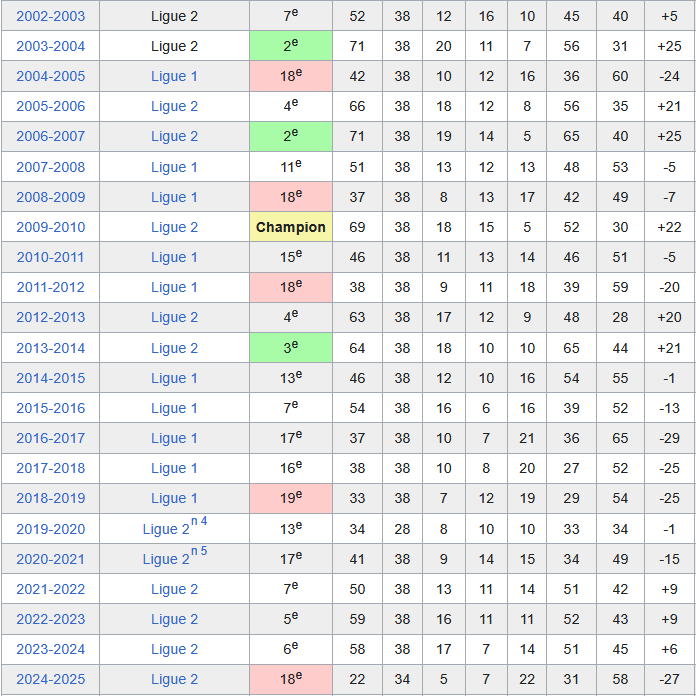This screenshot has width=696, height=696.
Task: Open the 2013-2014 season link
Action: tap(51, 348)
